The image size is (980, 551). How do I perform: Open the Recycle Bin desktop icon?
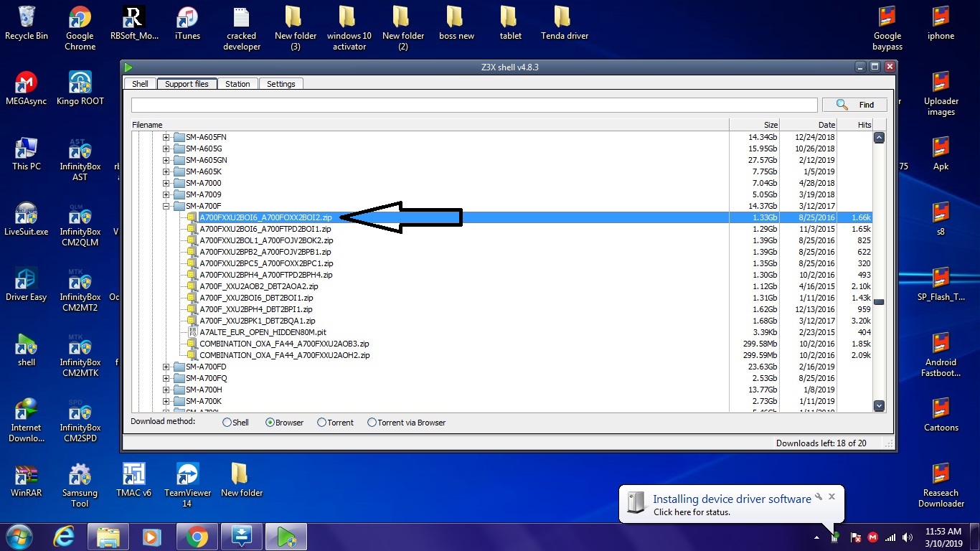tap(27, 23)
